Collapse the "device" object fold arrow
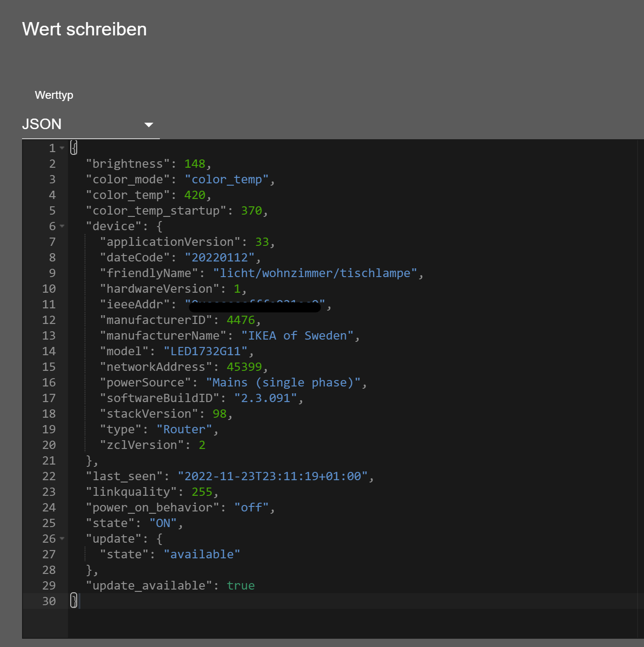 [62, 226]
